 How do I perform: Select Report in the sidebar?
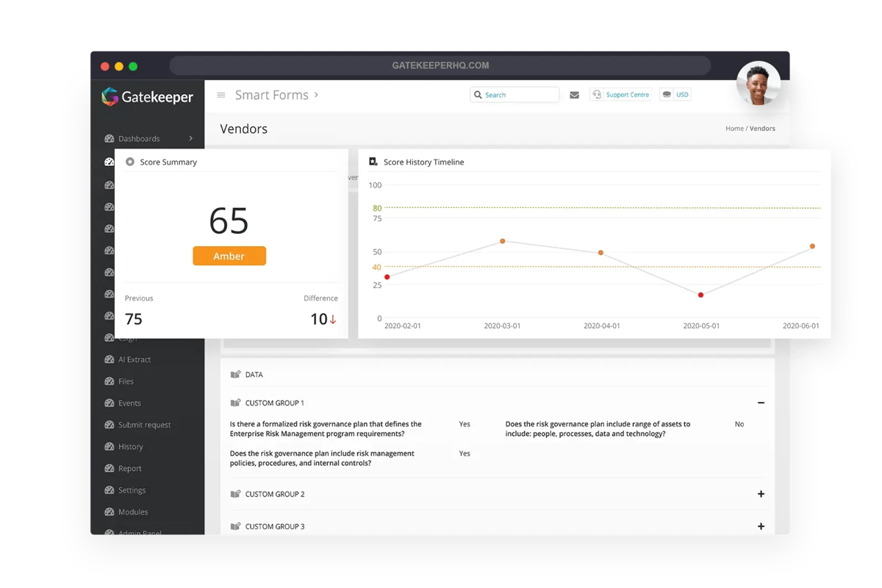point(129,468)
